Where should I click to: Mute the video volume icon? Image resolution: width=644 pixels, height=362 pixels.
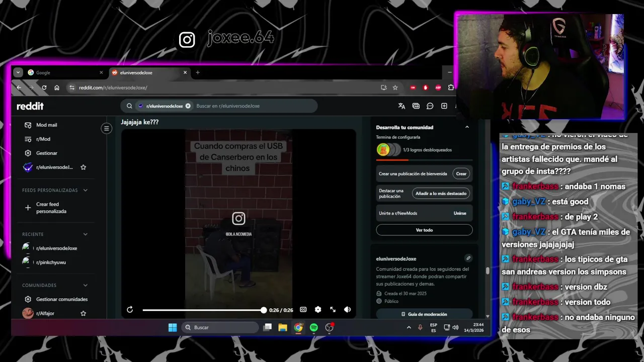347,310
